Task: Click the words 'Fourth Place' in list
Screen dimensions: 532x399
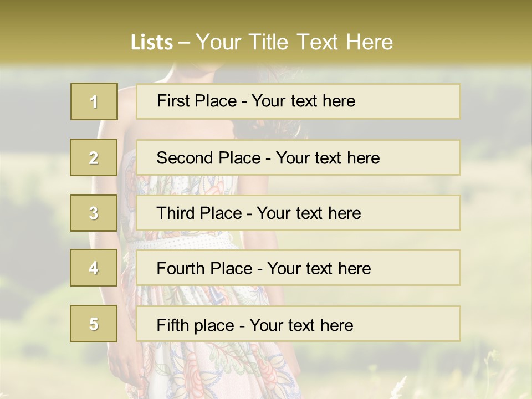Action: click(204, 268)
